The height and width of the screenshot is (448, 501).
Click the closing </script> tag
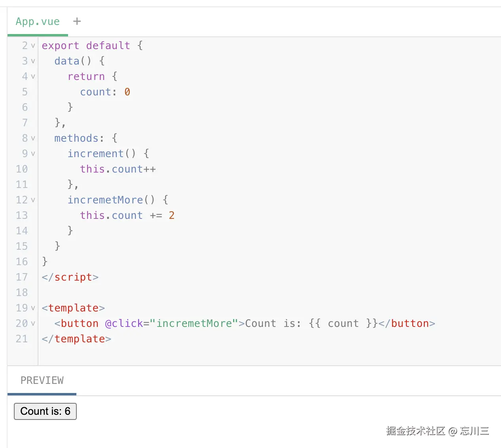tap(70, 277)
